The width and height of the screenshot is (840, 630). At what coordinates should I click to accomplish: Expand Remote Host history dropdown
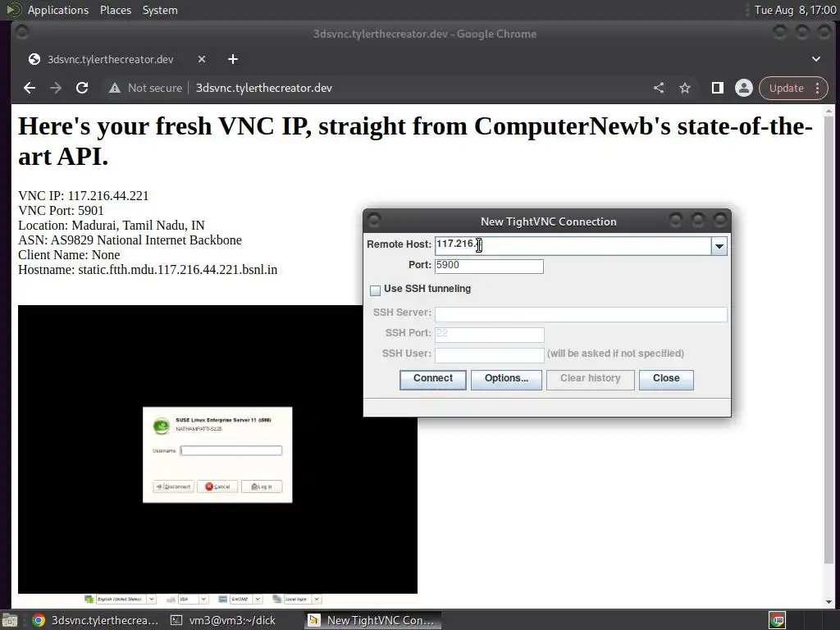(719, 246)
